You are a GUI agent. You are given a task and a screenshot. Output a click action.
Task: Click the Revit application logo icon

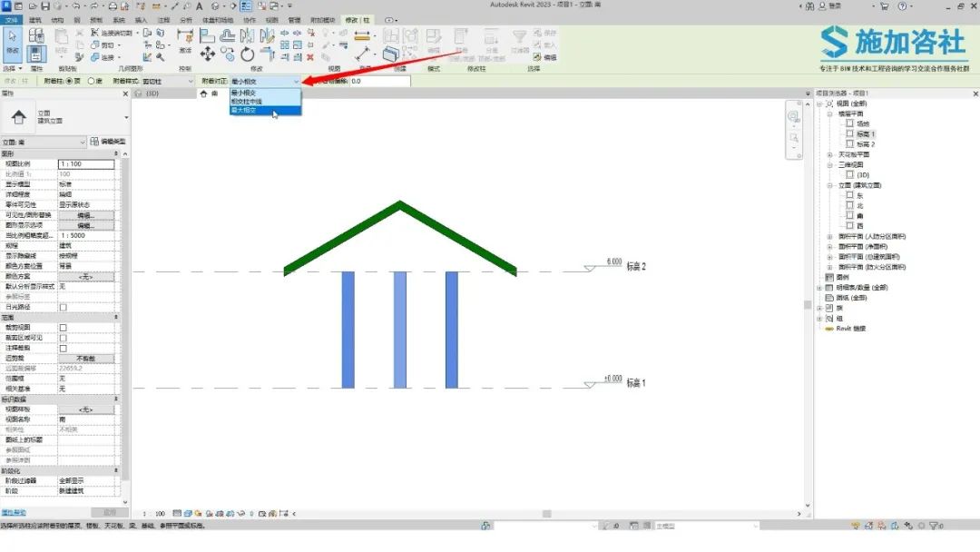tap(5, 5)
